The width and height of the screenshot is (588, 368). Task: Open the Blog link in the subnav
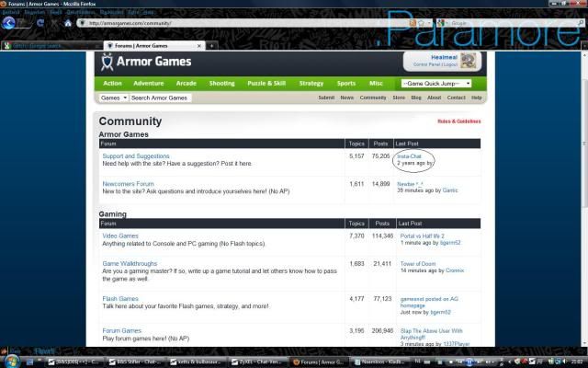click(x=416, y=98)
